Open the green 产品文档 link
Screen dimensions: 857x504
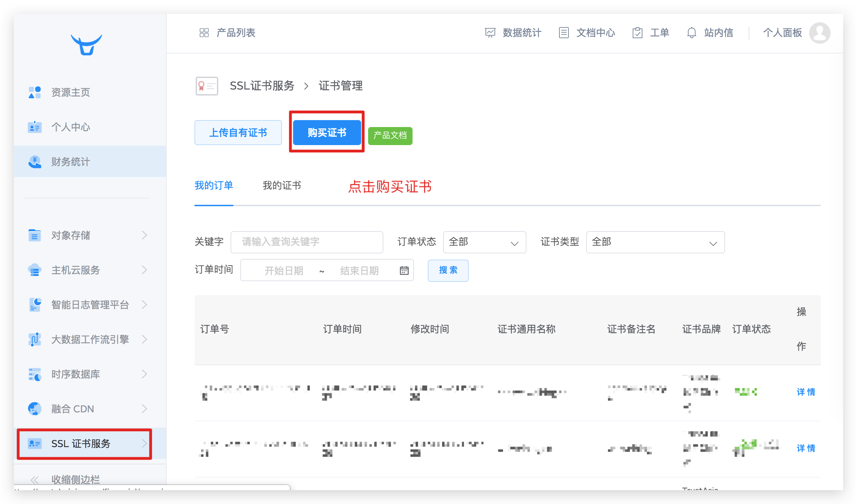390,135
